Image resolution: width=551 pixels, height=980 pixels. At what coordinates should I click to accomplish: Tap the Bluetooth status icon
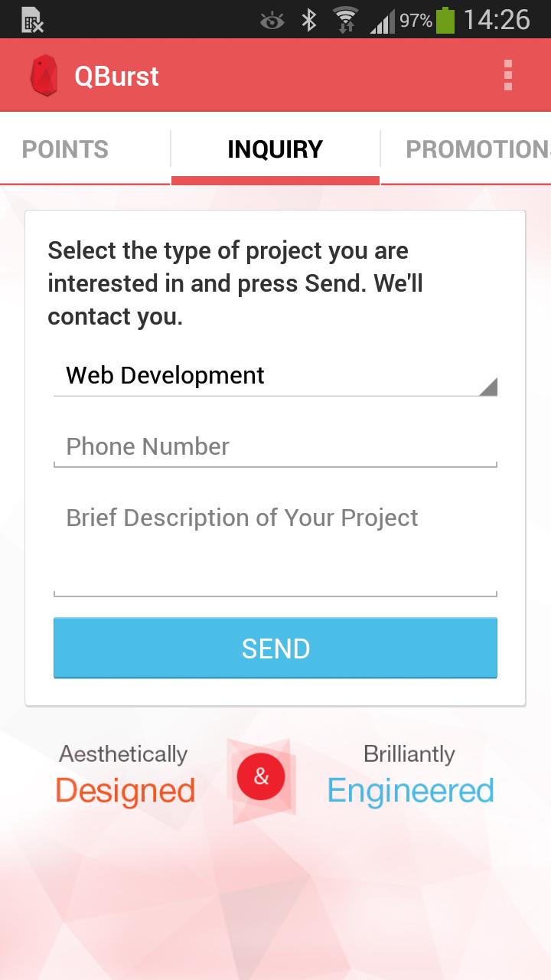[308, 20]
